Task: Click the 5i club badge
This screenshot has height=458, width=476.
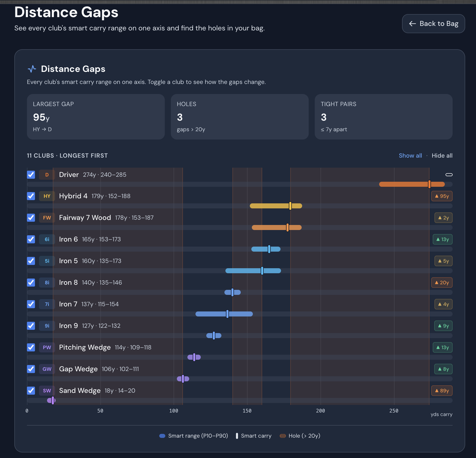Action: 47,261
